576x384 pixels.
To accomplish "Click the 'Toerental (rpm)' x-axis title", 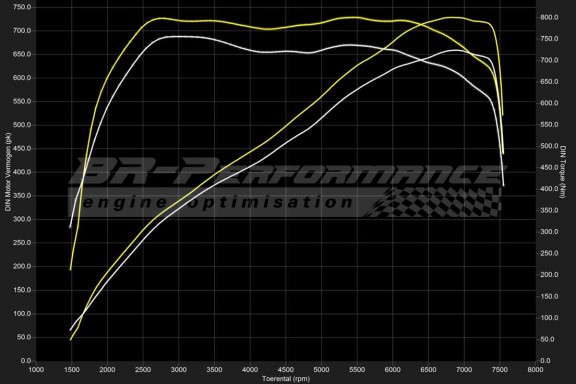I will (x=286, y=378).
